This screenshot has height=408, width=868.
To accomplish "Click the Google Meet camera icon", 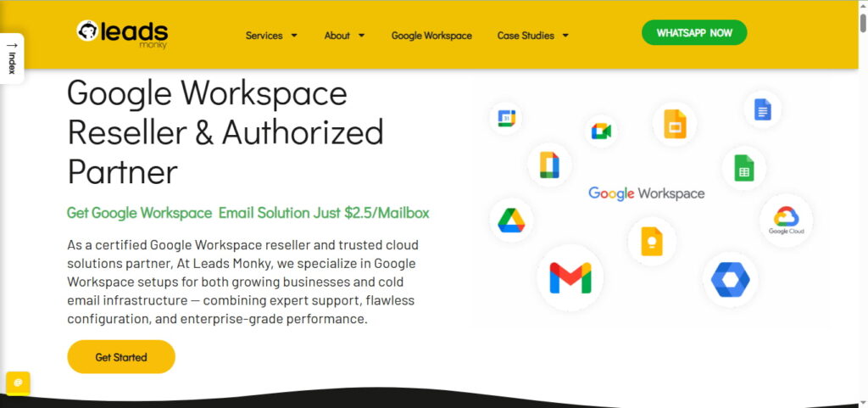I will coord(601,131).
